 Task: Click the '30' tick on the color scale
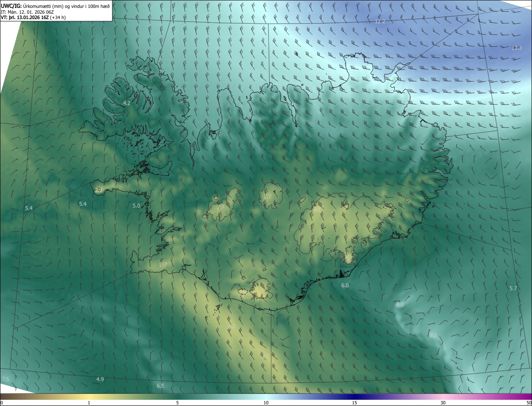point(443,403)
